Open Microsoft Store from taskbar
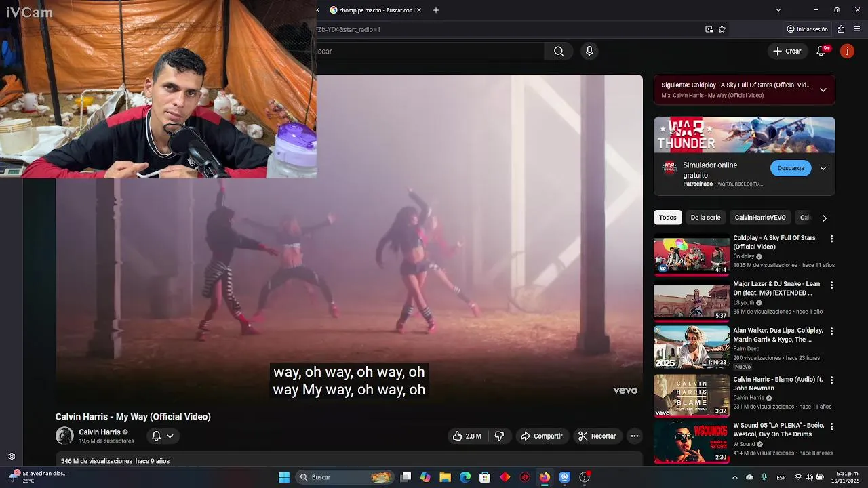Image resolution: width=868 pixels, height=488 pixels. (x=485, y=477)
